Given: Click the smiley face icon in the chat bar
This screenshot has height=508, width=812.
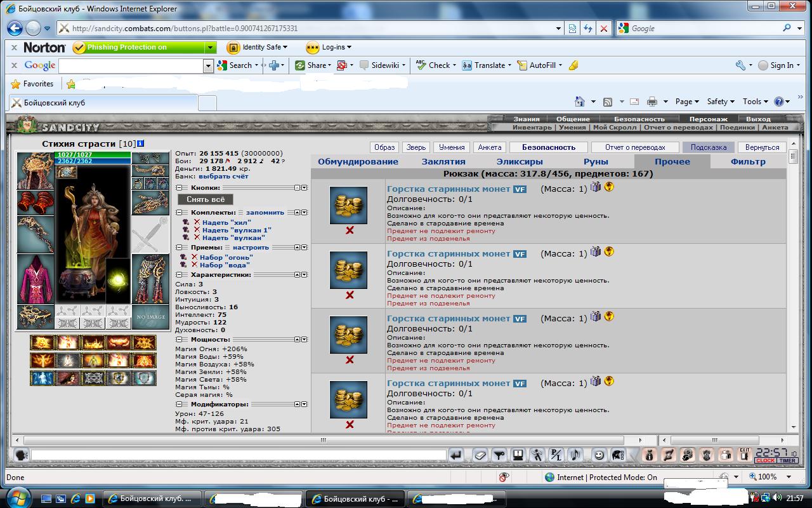Looking at the screenshot, I should coord(599,455).
